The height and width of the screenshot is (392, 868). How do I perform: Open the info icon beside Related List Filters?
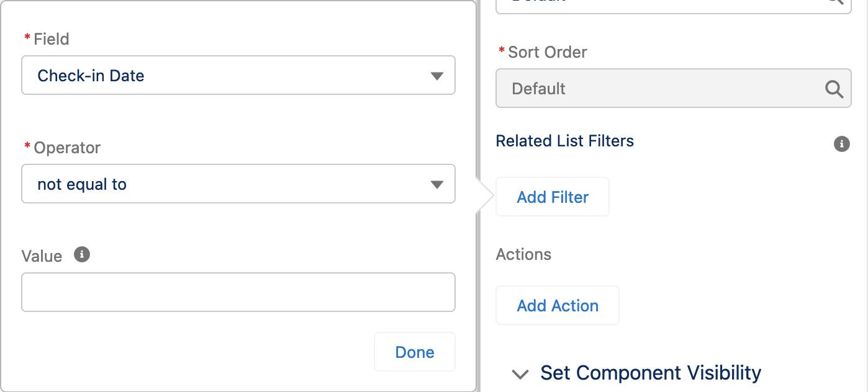click(x=841, y=144)
